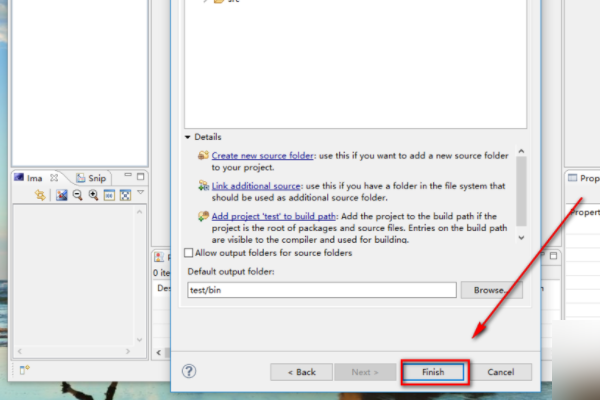
Task: Open the Create new source folder link
Action: click(x=262, y=156)
